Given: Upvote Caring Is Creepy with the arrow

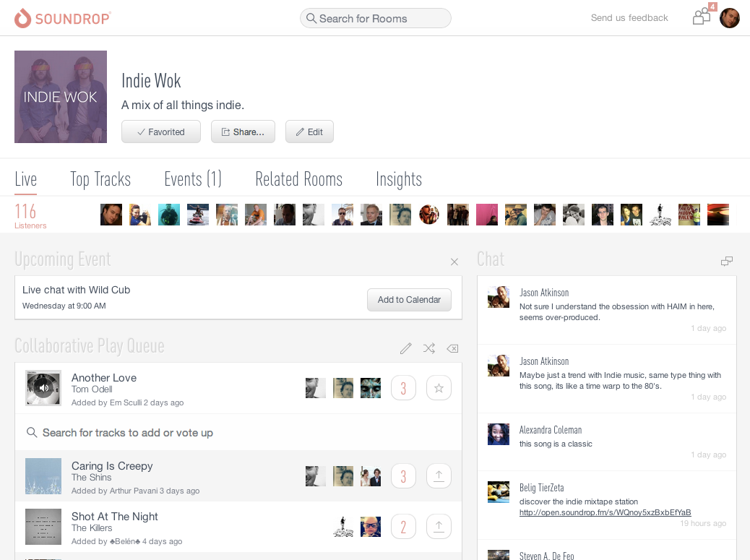Looking at the screenshot, I should point(439,476).
